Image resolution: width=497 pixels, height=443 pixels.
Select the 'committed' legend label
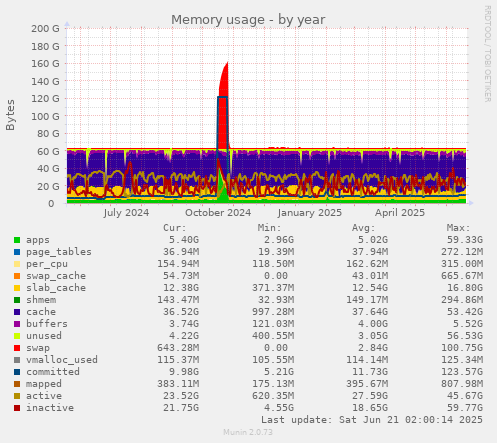click(x=53, y=372)
